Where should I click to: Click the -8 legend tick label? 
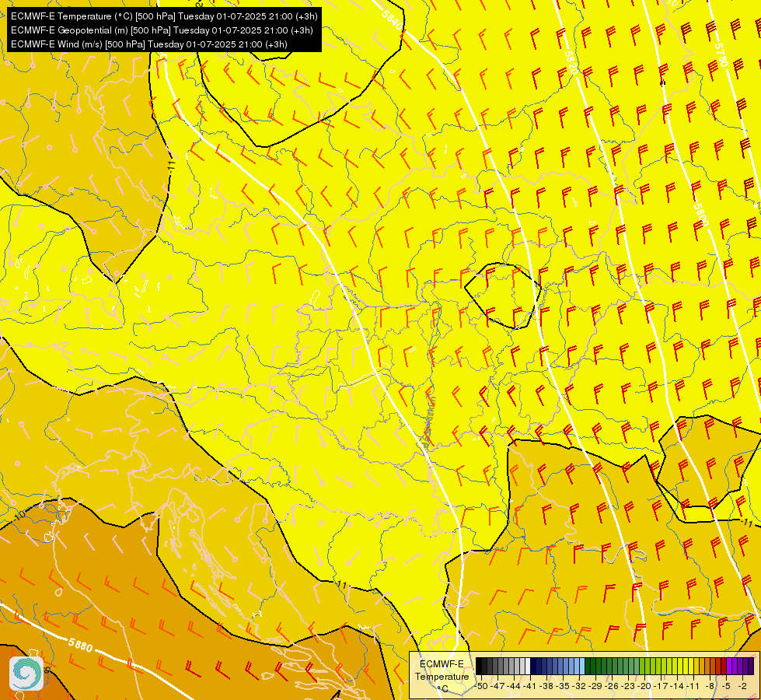coord(710,686)
